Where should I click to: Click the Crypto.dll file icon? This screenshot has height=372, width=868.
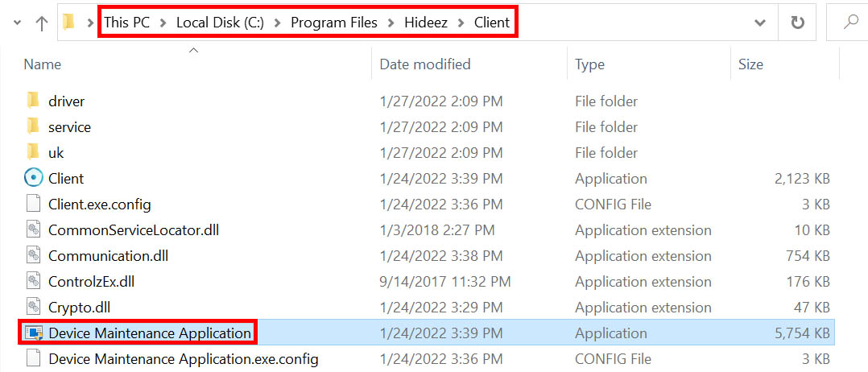point(33,307)
